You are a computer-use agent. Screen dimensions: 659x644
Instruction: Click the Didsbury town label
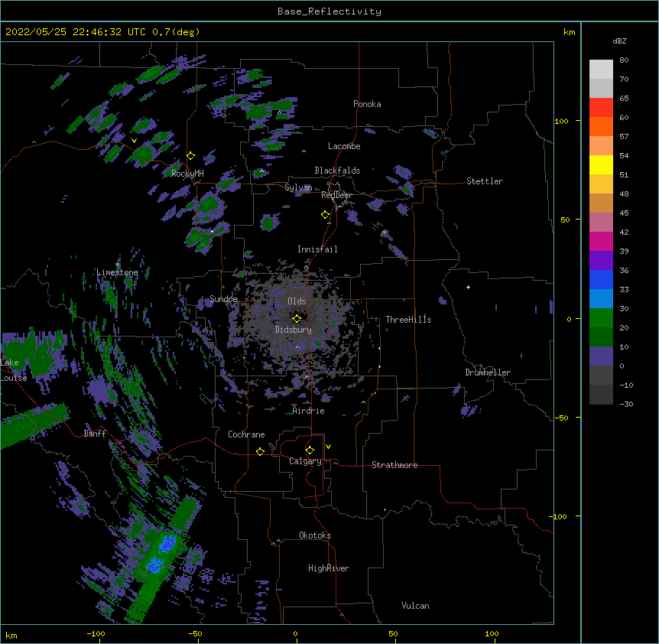point(294,330)
